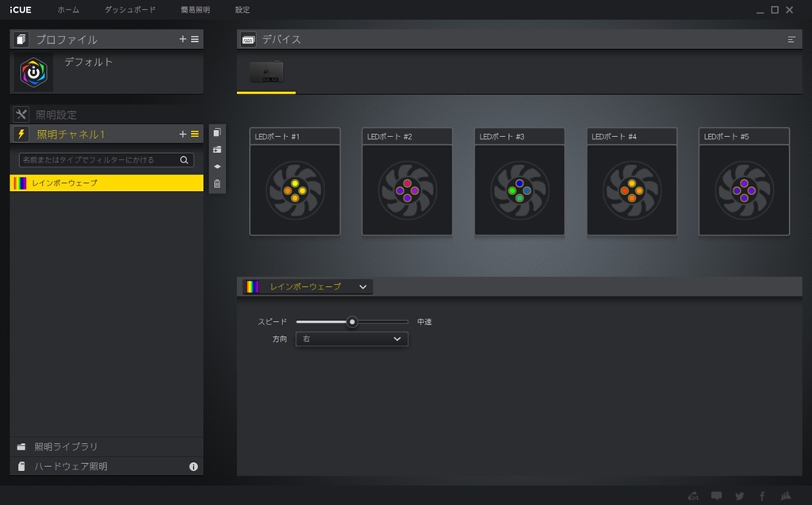Click the LEDポート #5 label

coord(726,136)
